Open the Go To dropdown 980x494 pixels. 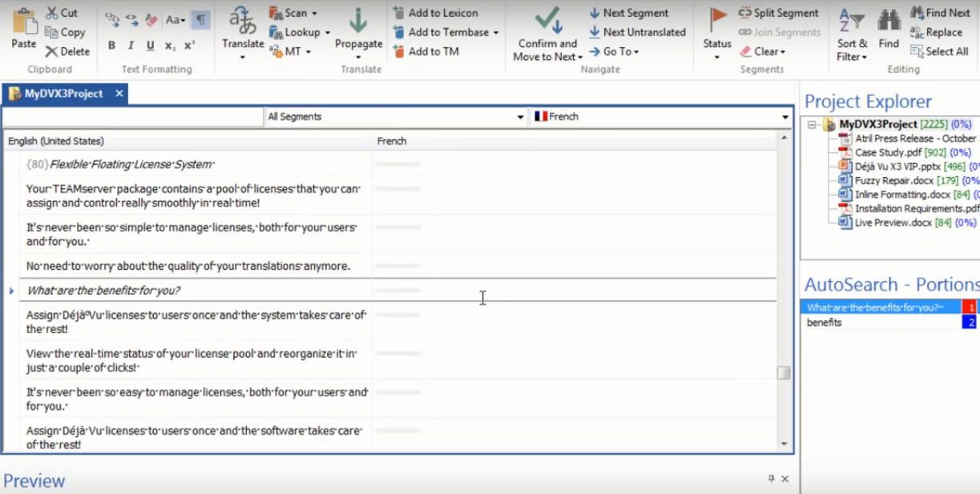615,51
